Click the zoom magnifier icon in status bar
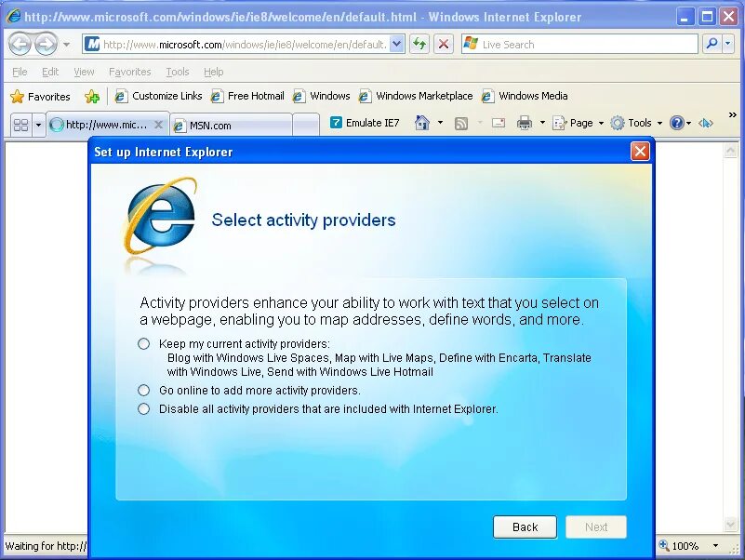This screenshot has height=560, width=745. pos(664,546)
